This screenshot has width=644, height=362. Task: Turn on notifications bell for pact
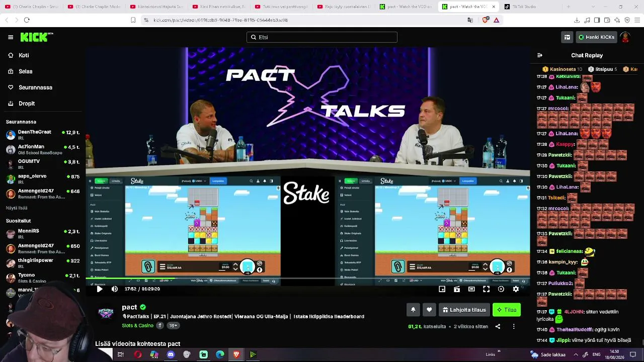pyautogui.click(x=413, y=310)
